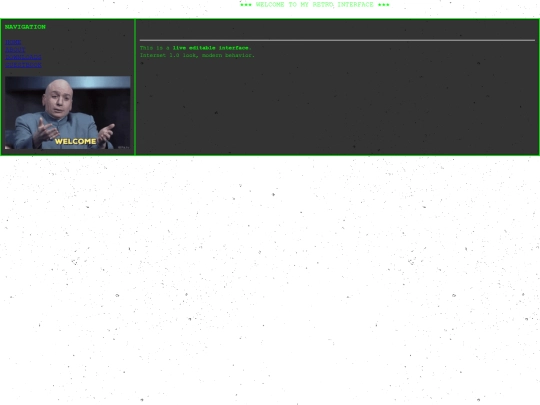Click the 'Internet 1.0 look, modern behavior.' line
The height and width of the screenshot is (405, 540).
[197, 55]
